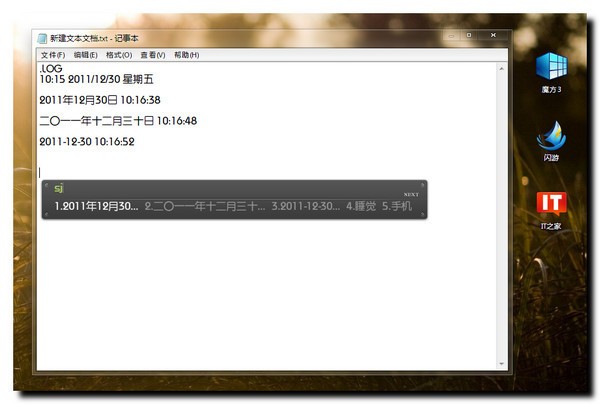Open the 文件(F) menu
The width and height of the screenshot is (600, 404).
(x=53, y=55)
